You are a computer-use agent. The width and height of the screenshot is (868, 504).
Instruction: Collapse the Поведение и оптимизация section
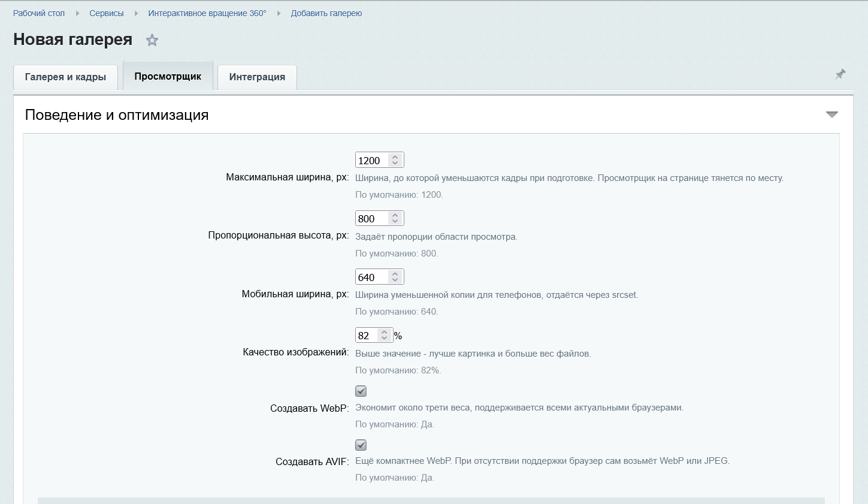pyautogui.click(x=832, y=114)
